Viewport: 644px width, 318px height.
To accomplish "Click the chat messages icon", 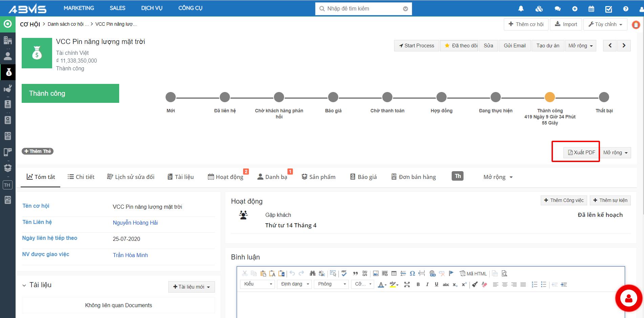I will click(x=557, y=9).
